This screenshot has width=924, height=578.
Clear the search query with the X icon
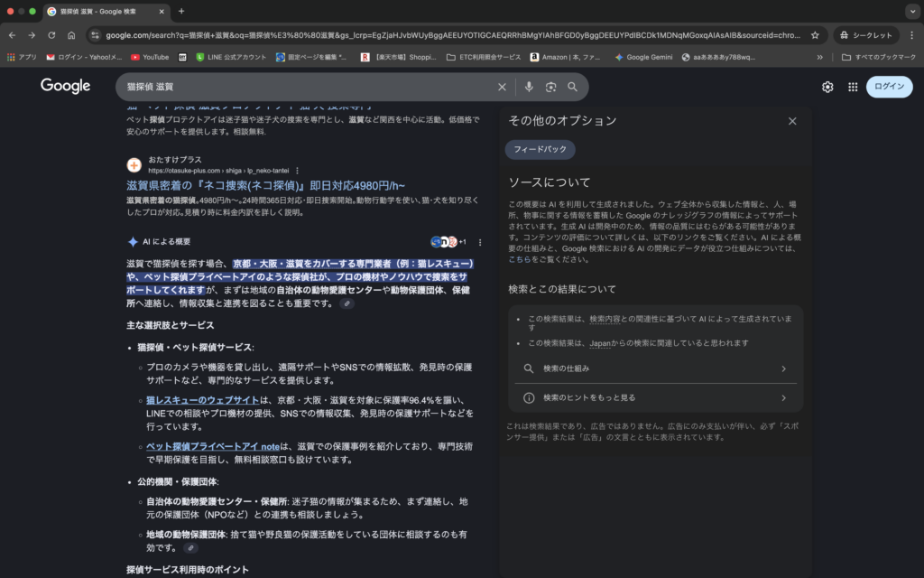click(503, 88)
